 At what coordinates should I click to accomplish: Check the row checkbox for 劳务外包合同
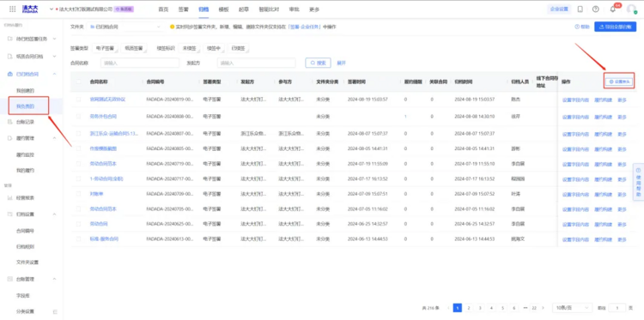click(x=78, y=117)
